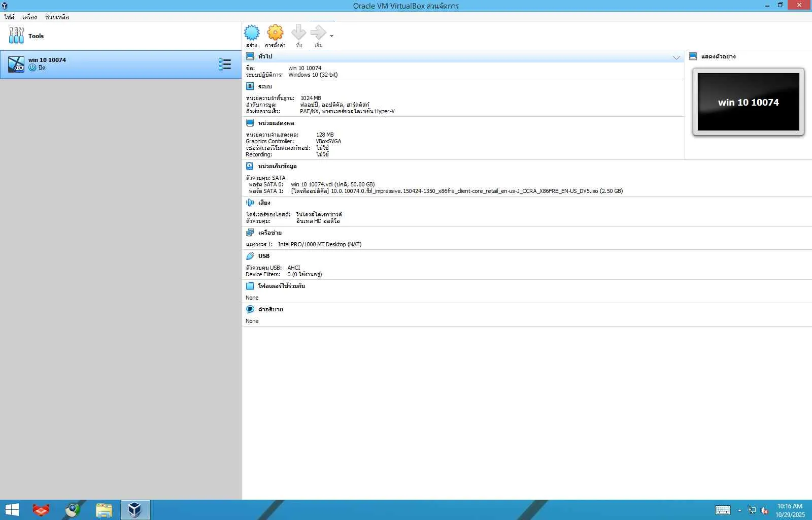
Task: Click the VirtualBox taskbar icon
Action: (135, 510)
